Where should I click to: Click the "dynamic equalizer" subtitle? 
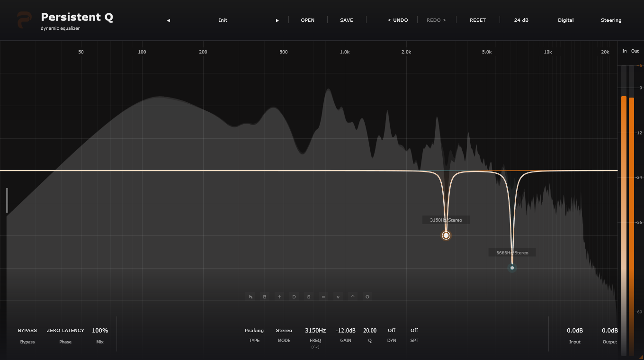click(x=60, y=28)
